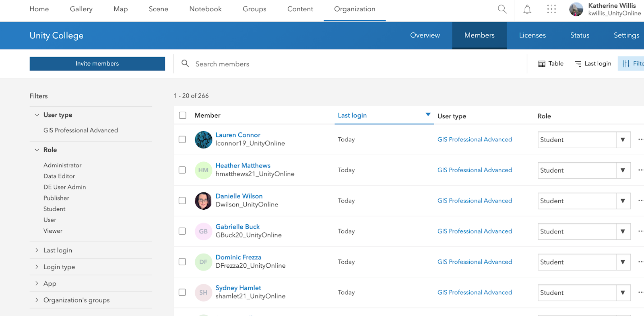Click Heather Matthews' GIS Professional Advanced link
This screenshot has height=316, width=644.
pos(475,170)
